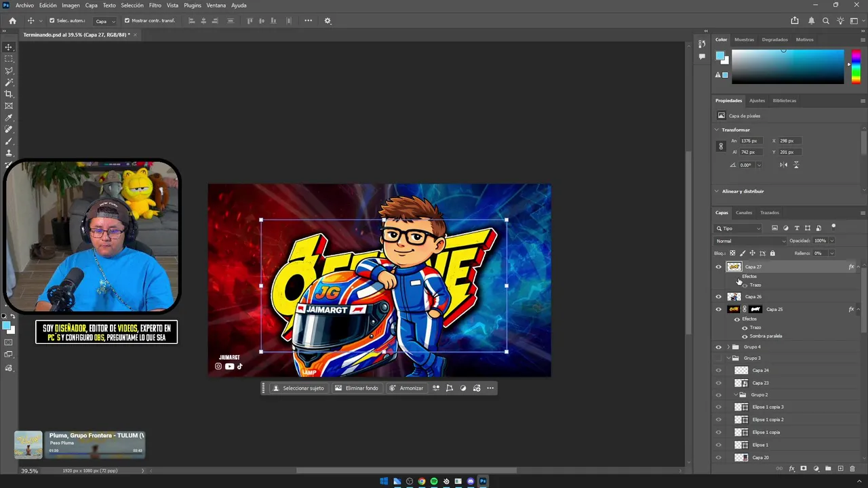This screenshot has height=488, width=868.
Task: Click more options in contextual task bar
Action: pyautogui.click(x=490, y=388)
